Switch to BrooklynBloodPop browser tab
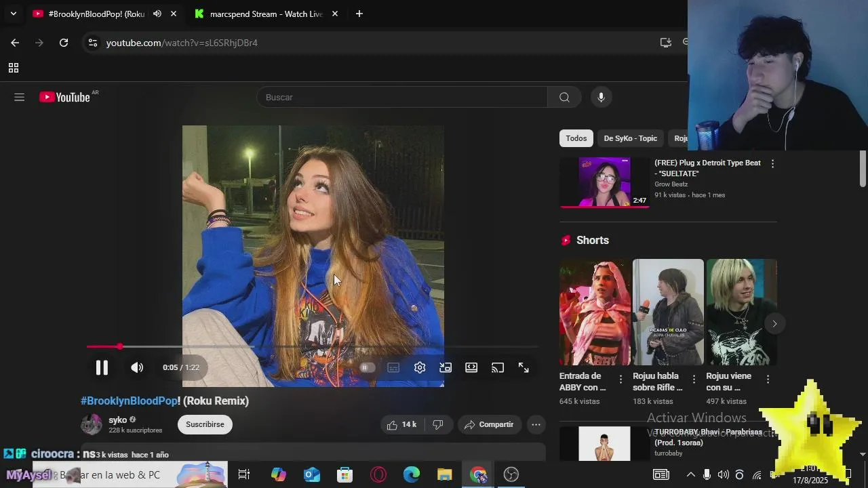Viewport: 868px width, 488px height. point(95,14)
